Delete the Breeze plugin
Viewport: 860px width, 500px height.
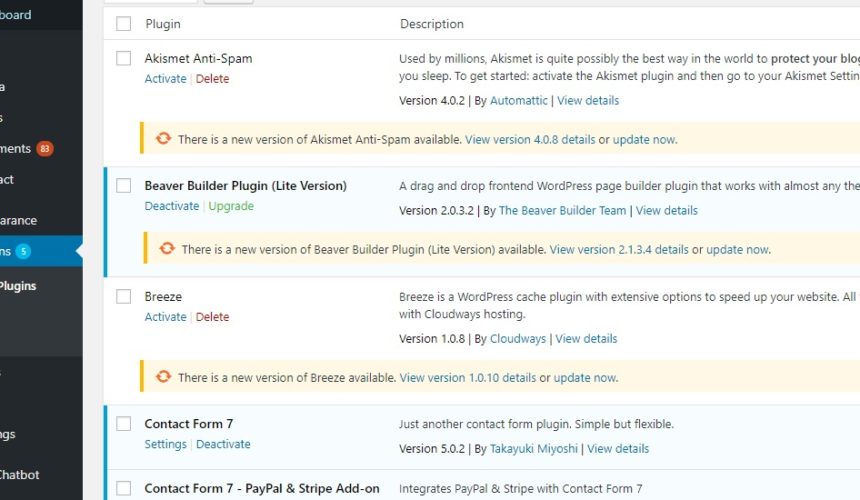(212, 316)
